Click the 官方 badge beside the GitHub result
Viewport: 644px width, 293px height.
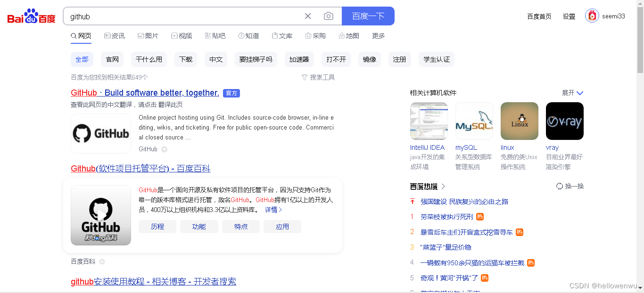pyautogui.click(x=231, y=93)
